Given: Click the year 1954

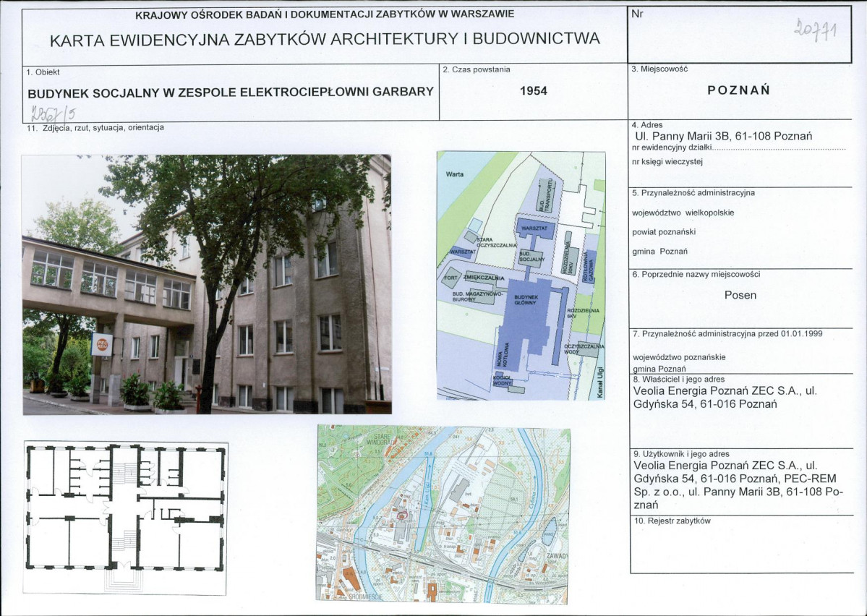Looking at the screenshot, I should click(534, 90).
